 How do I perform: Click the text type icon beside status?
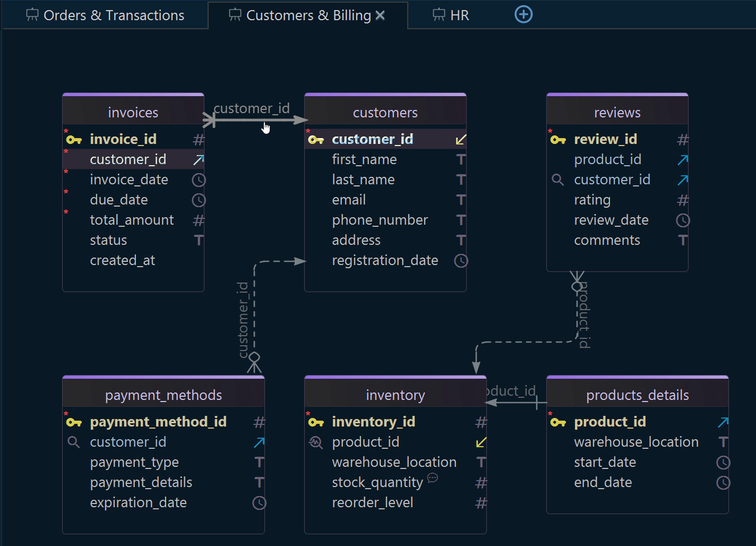pos(199,241)
